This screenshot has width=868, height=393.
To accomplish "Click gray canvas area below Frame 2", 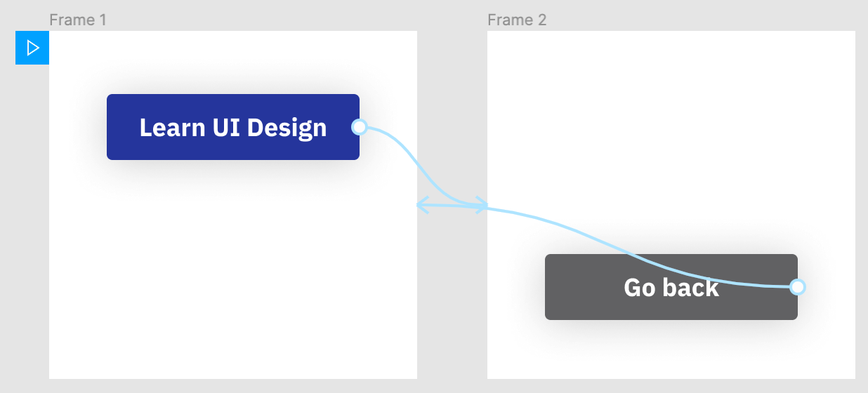I will [671, 386].
